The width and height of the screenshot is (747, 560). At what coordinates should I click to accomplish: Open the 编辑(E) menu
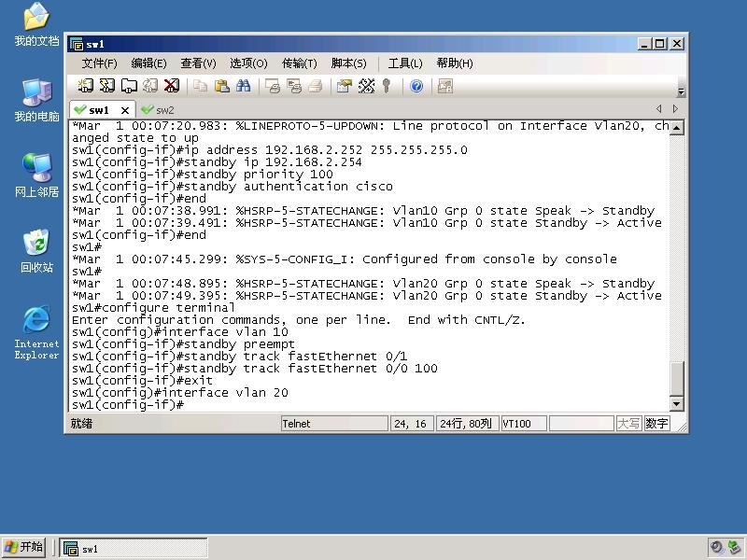tap(148, 63)
